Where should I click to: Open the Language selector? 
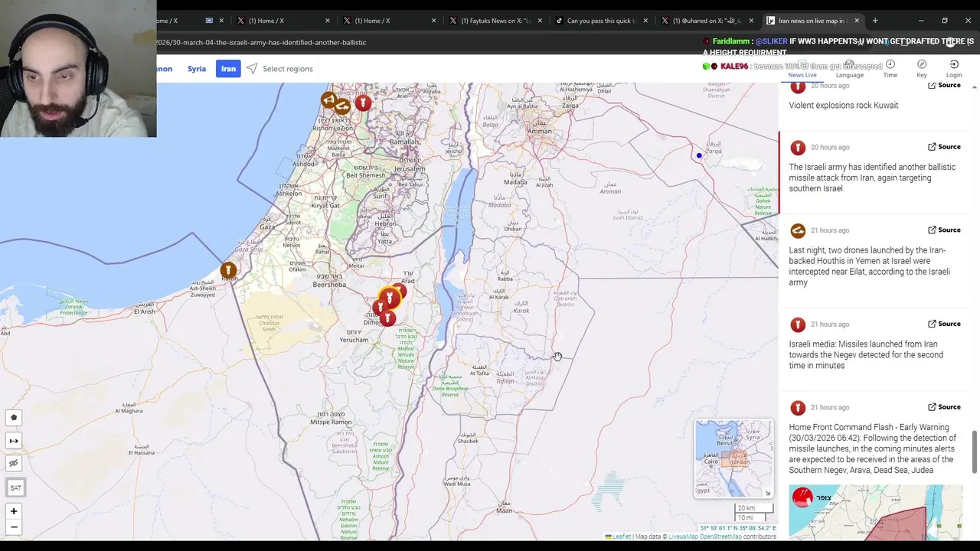point(849,69)
